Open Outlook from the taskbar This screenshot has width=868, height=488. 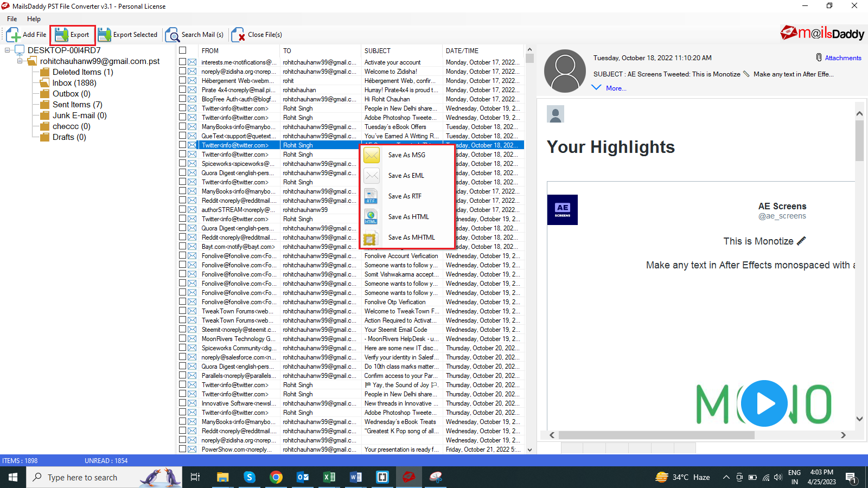point(303,477)
